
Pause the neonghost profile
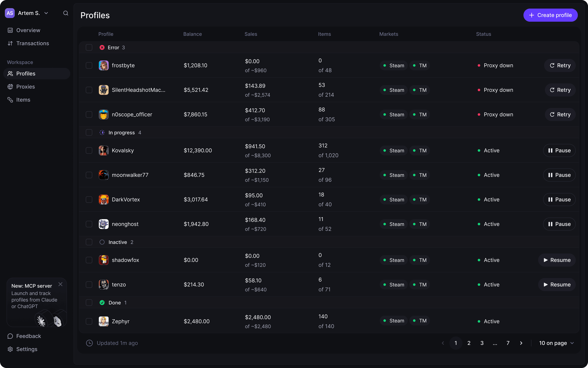pyautogui.click(x=559, y=224)
